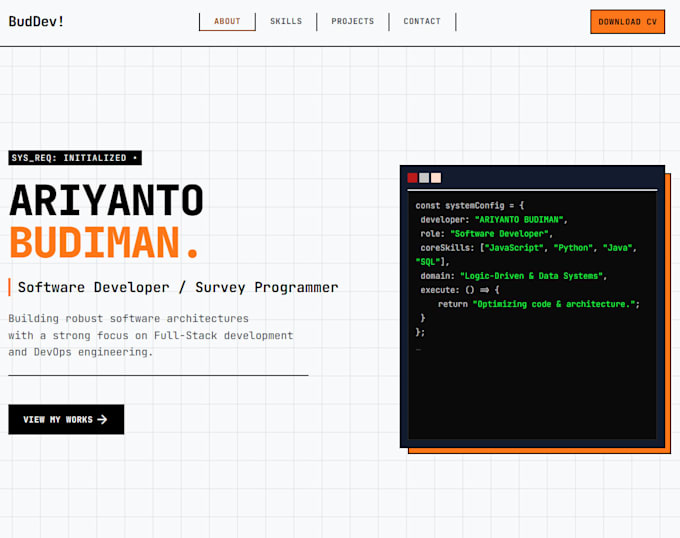
Task: Click the SYS_REQ: INITIALIZED badge
Action: click(75, 158)
